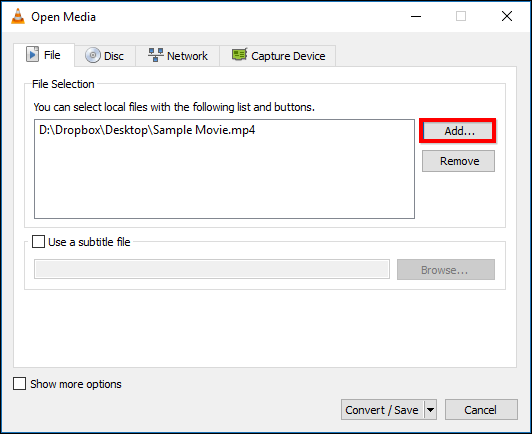532x434 pixels.
Task: Select Sample Movie.mp4 entry in file list
Action: [147, 130]
